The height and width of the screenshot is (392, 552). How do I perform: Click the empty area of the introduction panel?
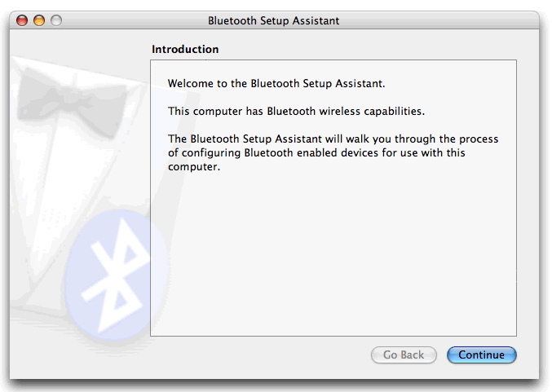[x=333, y=261]
